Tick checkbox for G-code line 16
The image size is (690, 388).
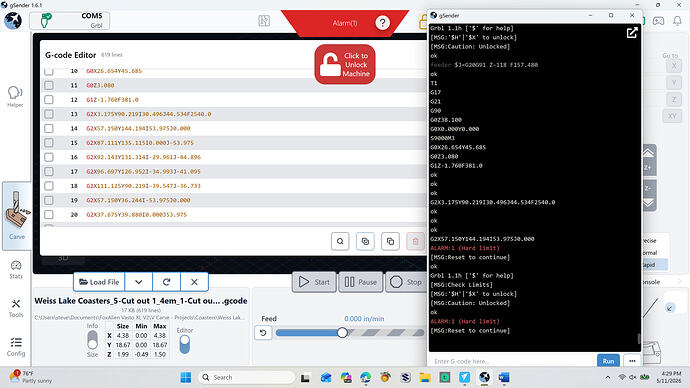[x=49, y=157]
